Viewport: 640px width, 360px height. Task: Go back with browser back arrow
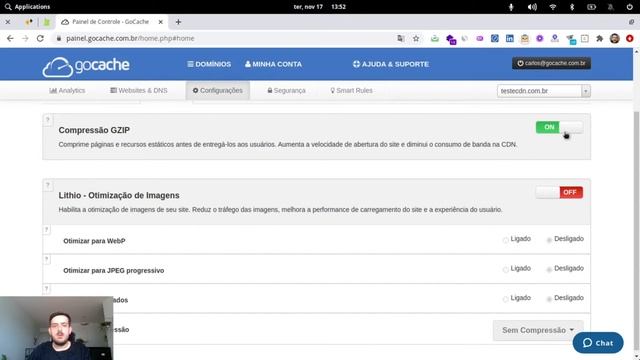pos(10,38)
